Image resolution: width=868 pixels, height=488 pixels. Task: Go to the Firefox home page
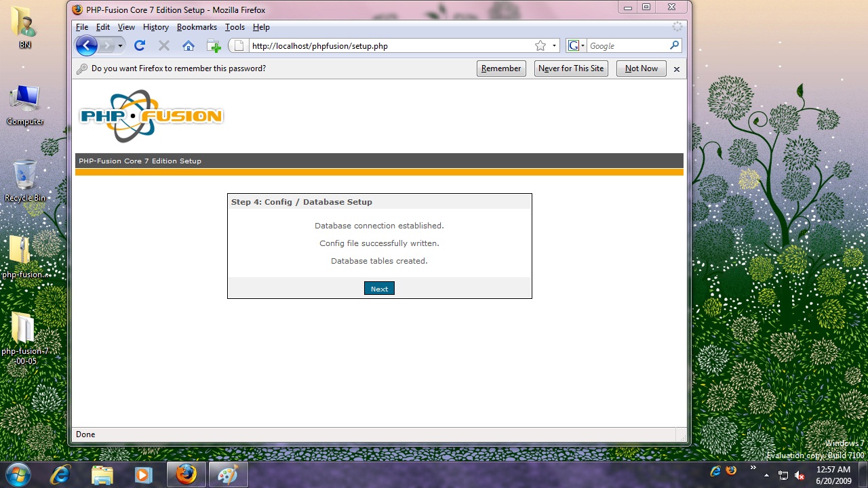pyautogui.click(x=189, y=45)
